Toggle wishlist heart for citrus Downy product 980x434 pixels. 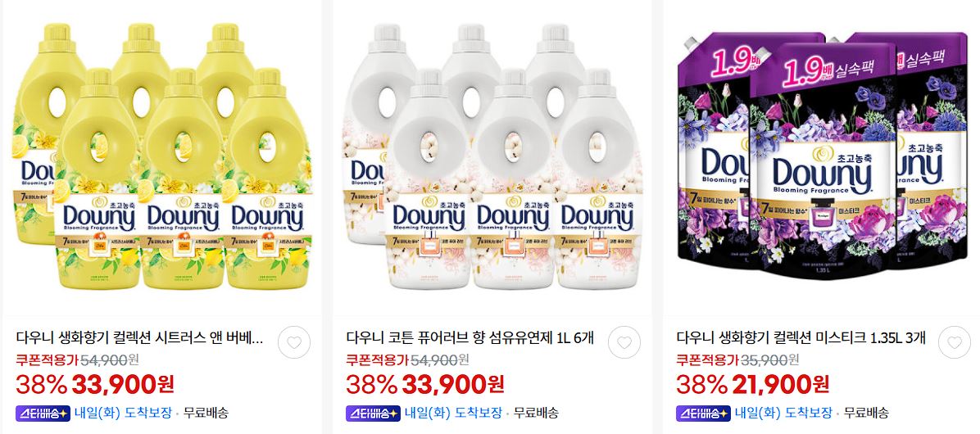(293, 342)
